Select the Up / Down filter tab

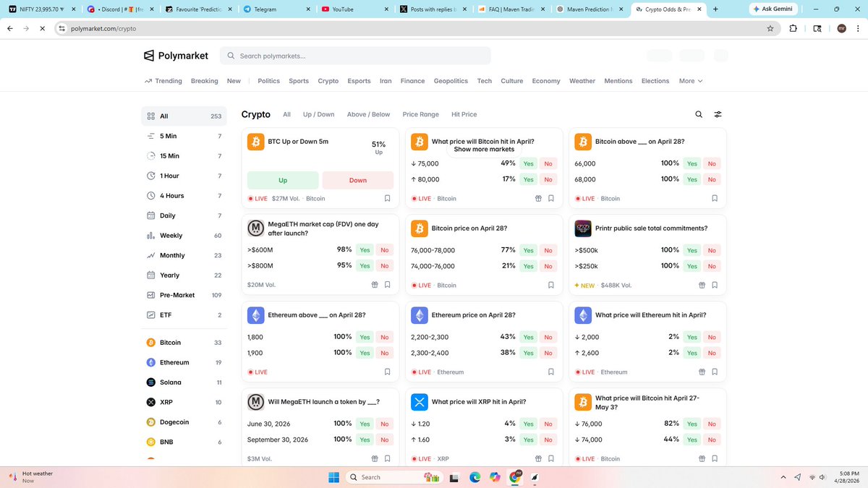point(319,114)
